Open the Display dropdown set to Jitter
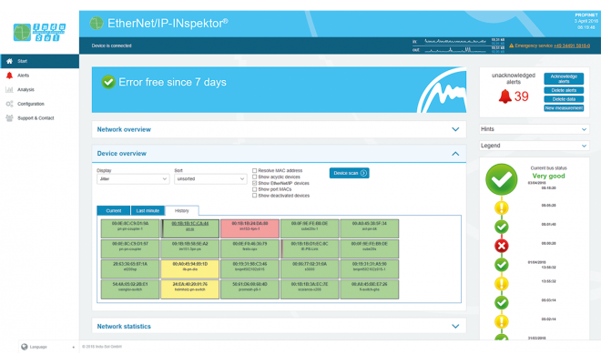Screen dimensions: 601x364 tap(132, 179)
